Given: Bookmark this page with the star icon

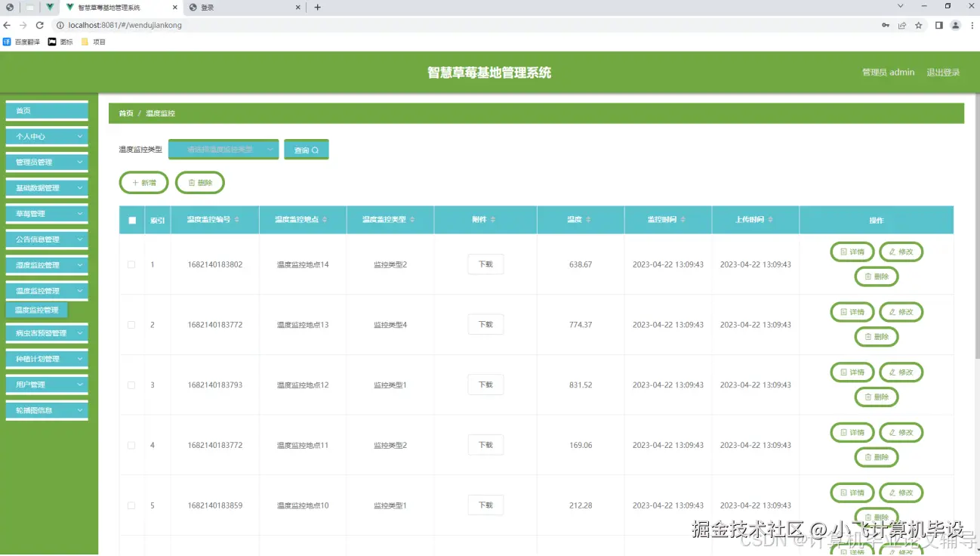Looking at the screenshot, I should (919, 25).
